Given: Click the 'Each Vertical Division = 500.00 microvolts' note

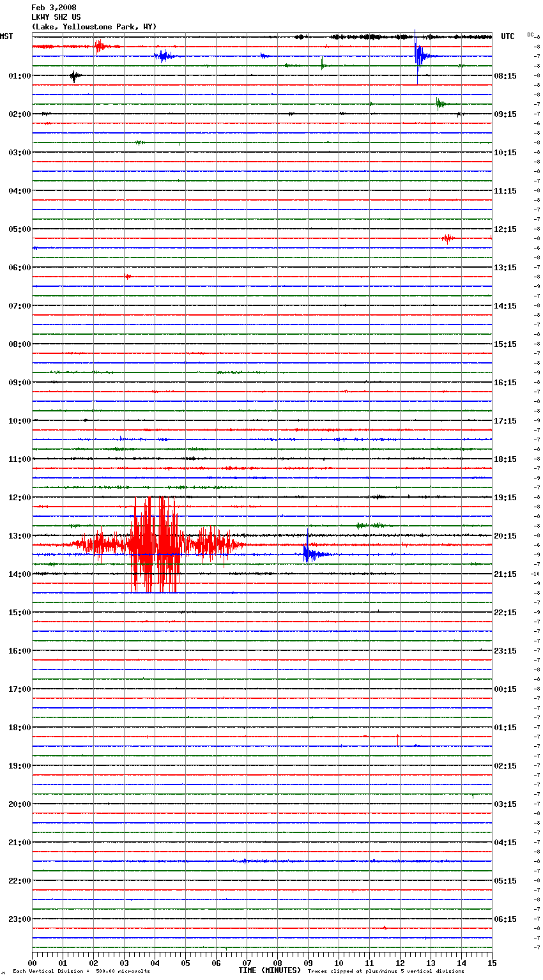Looking at the screenshot, I should [81, 972].
